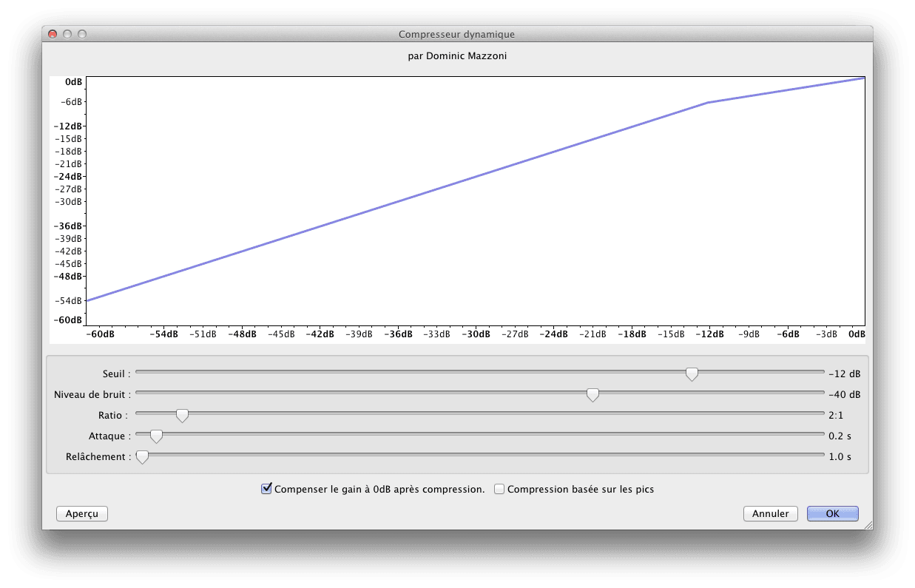The width and height of the screenshot is (915, 588).
Task: Zoom the window with the green button
Action: [x=82, y=34]
